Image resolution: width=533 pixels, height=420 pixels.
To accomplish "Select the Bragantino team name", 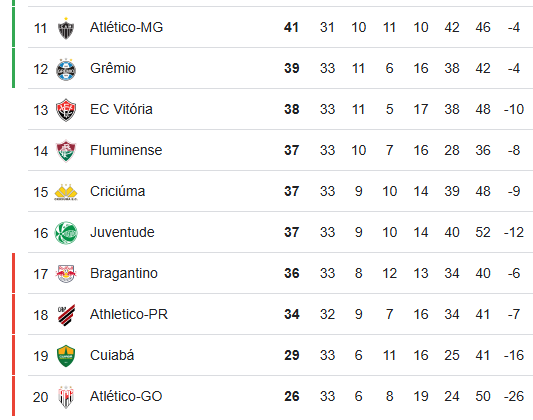I will tap(124, 273).
